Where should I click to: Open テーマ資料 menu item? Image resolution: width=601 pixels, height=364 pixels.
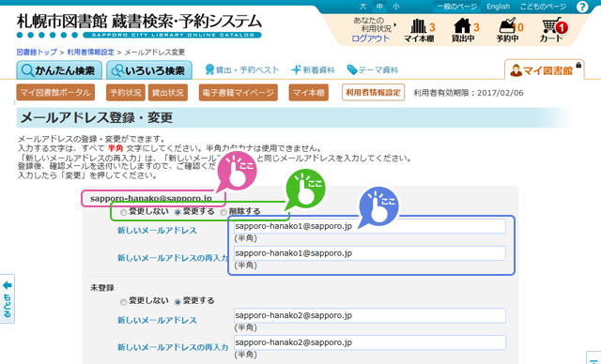pyautogui.click(x=373, y=69)
